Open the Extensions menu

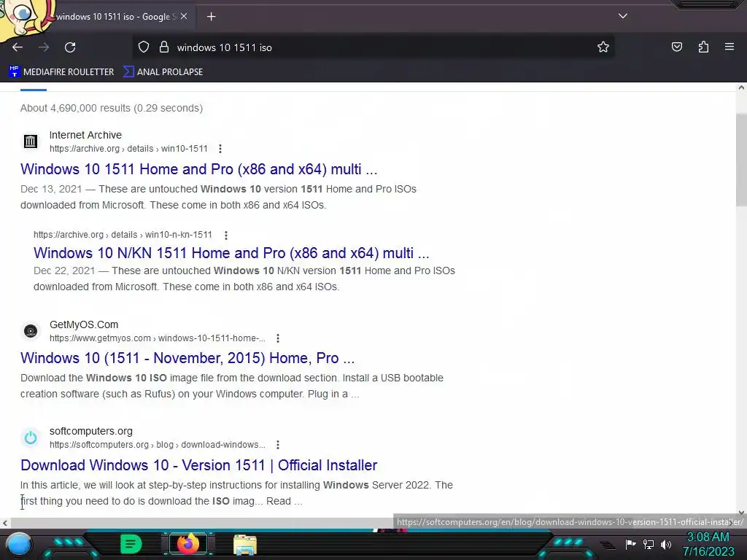[x=703, y=47]
